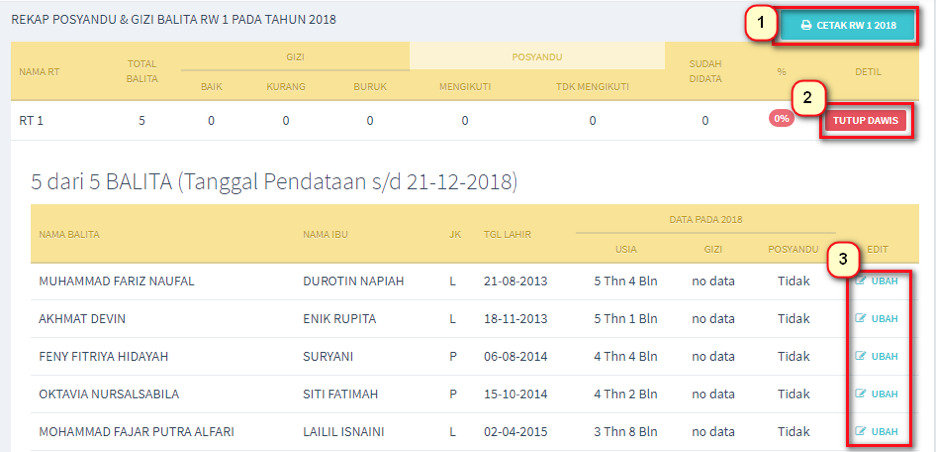Click edit icon for Oktavia Nursalsabila
The width and height of the screenshot is (936, 452).
(860, 394)
